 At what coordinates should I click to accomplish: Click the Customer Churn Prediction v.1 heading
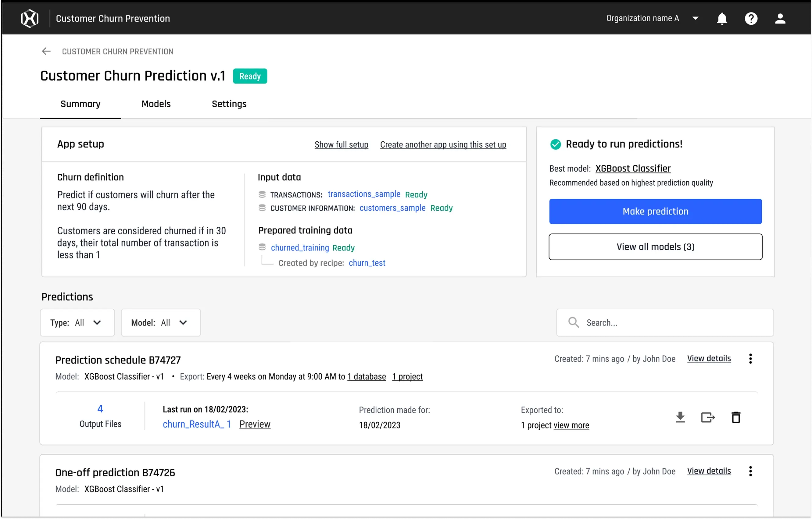[133, 76]
